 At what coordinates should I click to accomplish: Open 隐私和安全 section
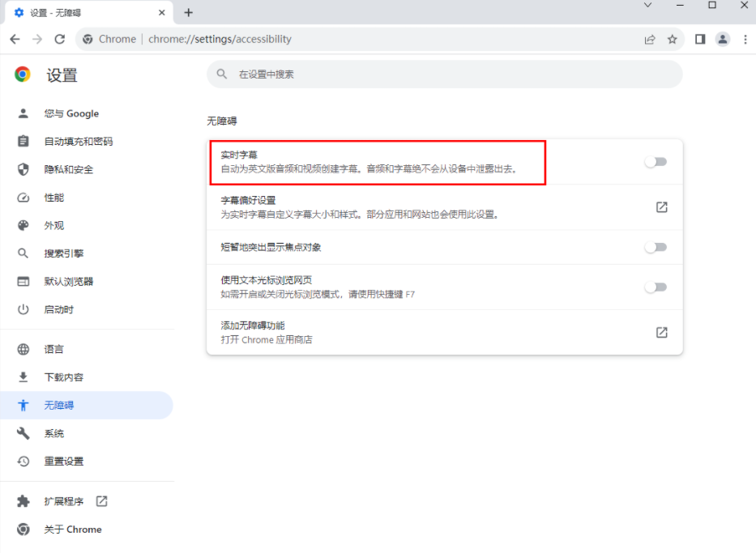point(87,169)
